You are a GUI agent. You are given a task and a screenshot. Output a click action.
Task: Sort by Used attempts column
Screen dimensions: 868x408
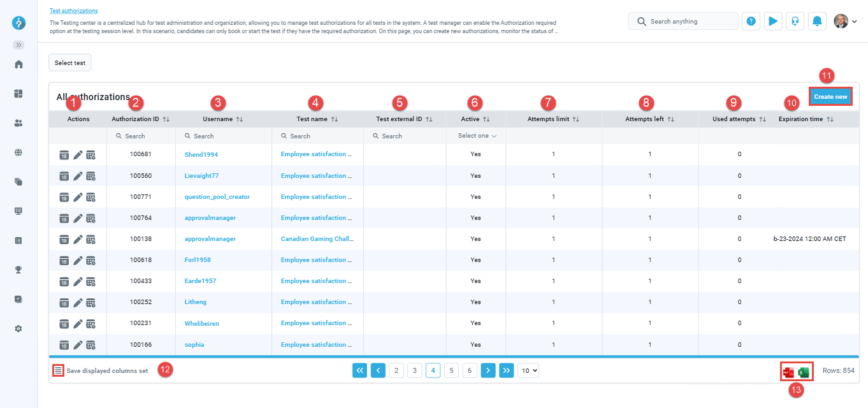(x=763, y=119)
